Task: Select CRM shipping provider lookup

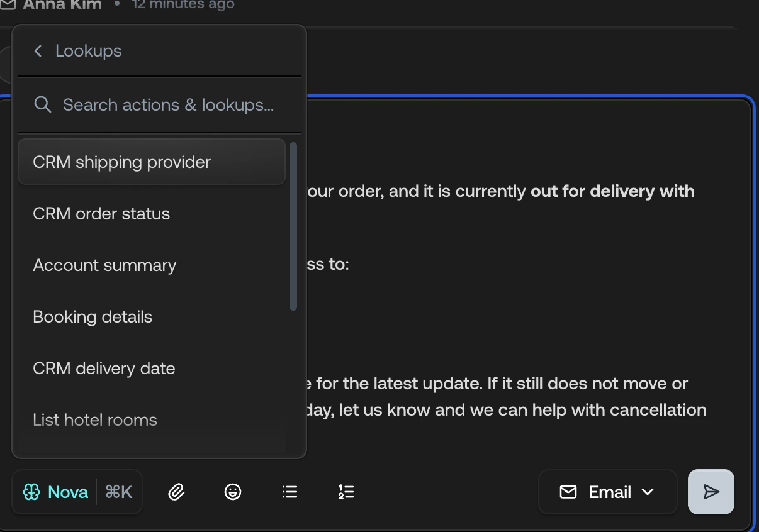Action: coord(152,162)
